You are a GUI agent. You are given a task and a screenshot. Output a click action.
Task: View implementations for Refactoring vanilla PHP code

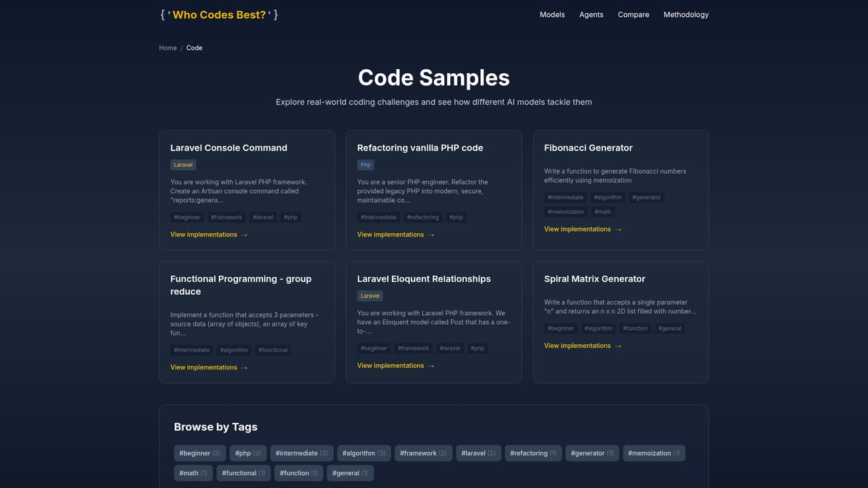point(396,235)
